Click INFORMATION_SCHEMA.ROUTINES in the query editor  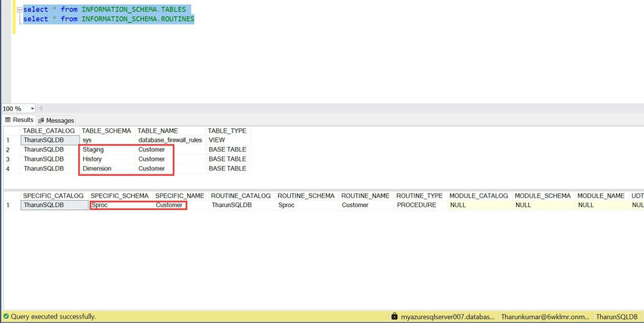coord(138,18)
